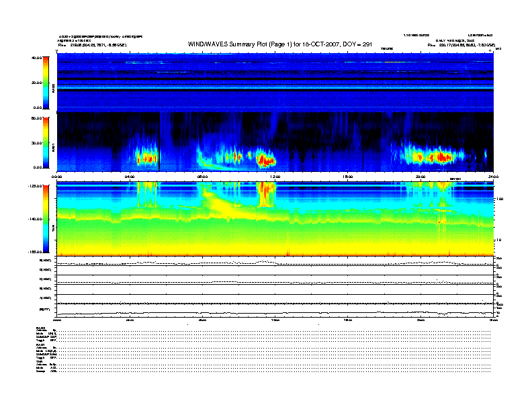
Task: Click the 00:00 tick label under the RAD1 spectrogram
Action: pyautogui.click(x=56, y=177)
